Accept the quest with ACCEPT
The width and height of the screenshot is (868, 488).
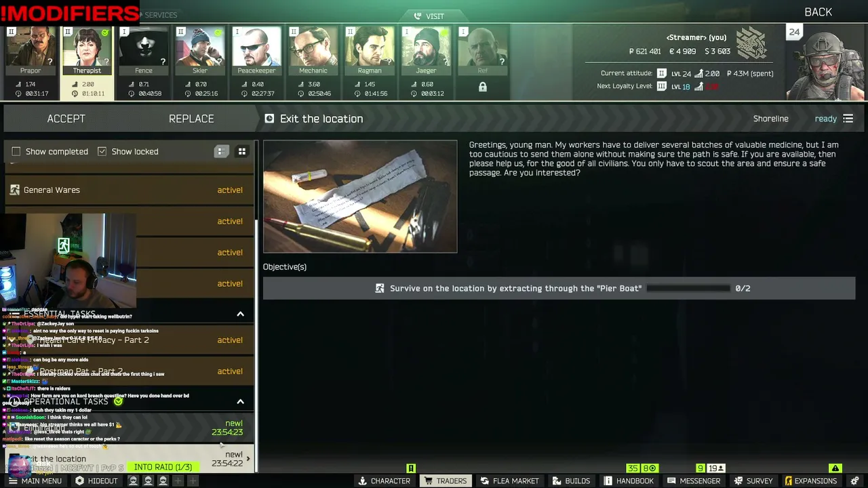[x=66, y=119]
